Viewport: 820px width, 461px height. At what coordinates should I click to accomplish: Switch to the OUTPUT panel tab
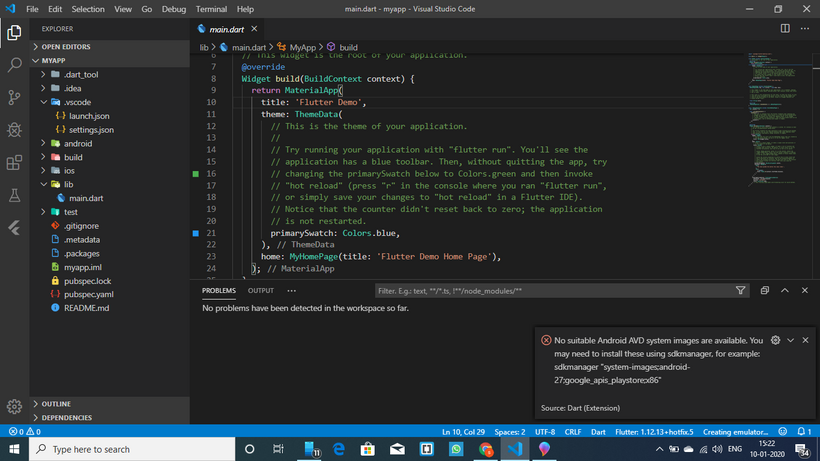(x=261, y=291)
